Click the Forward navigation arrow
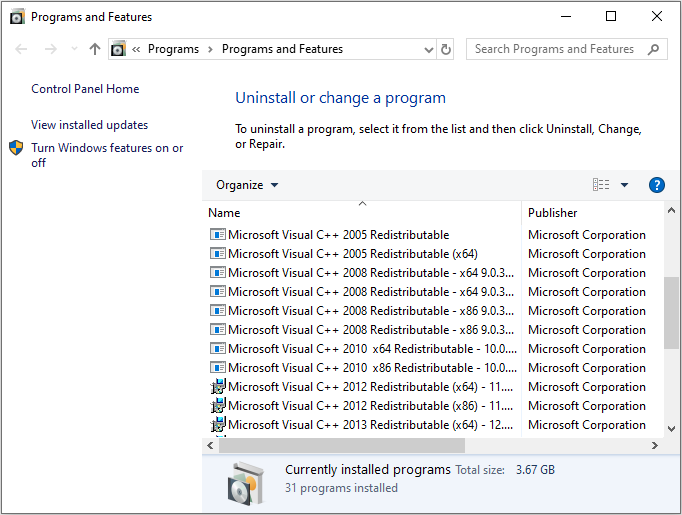This screenshot has height=515, width=682. [50, 49]
